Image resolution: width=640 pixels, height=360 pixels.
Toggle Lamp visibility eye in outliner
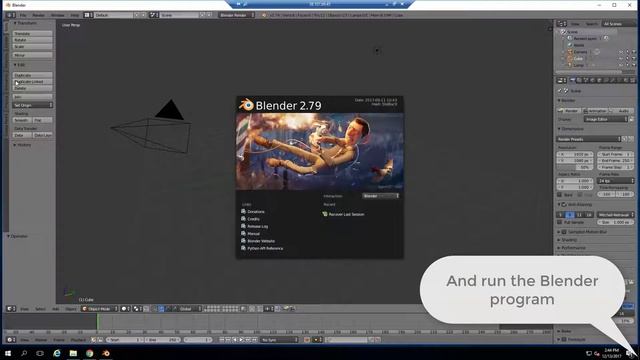coord(621,65)
